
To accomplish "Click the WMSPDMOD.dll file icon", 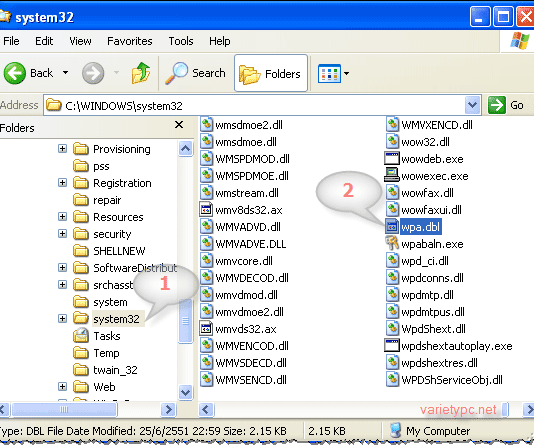I will [x=206, y=159].
